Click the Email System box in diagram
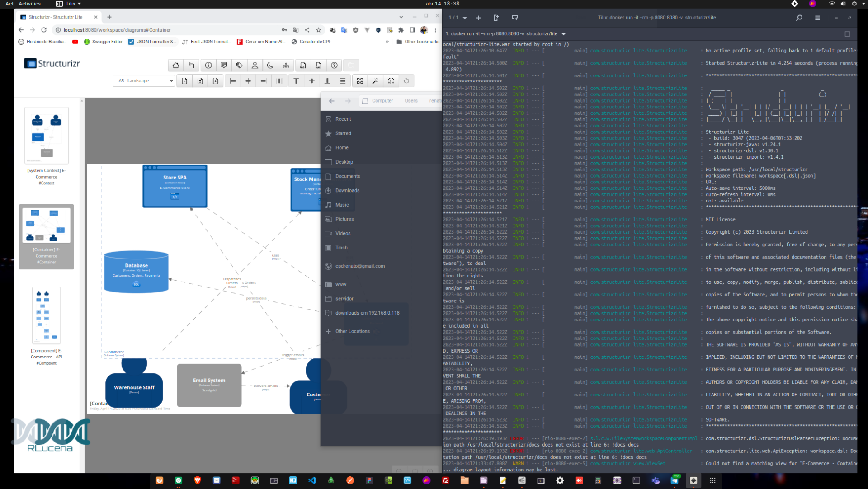This screenshot has height=489, width=868. 209,385
